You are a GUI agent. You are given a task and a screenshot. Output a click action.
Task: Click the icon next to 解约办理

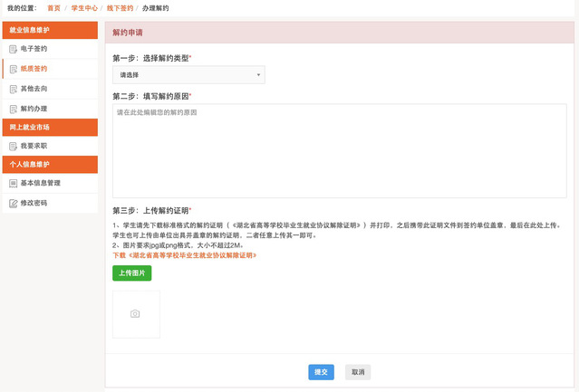[12, 109]
